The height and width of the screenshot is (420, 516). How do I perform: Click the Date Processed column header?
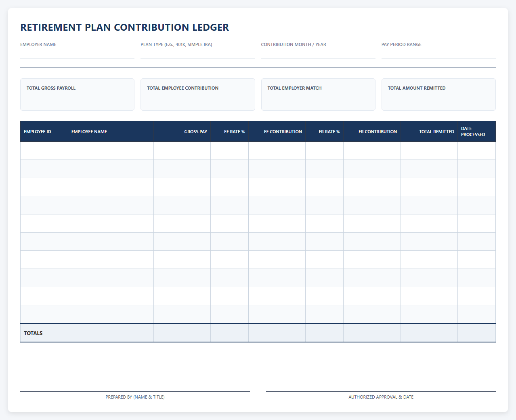(x=477, y=132)
